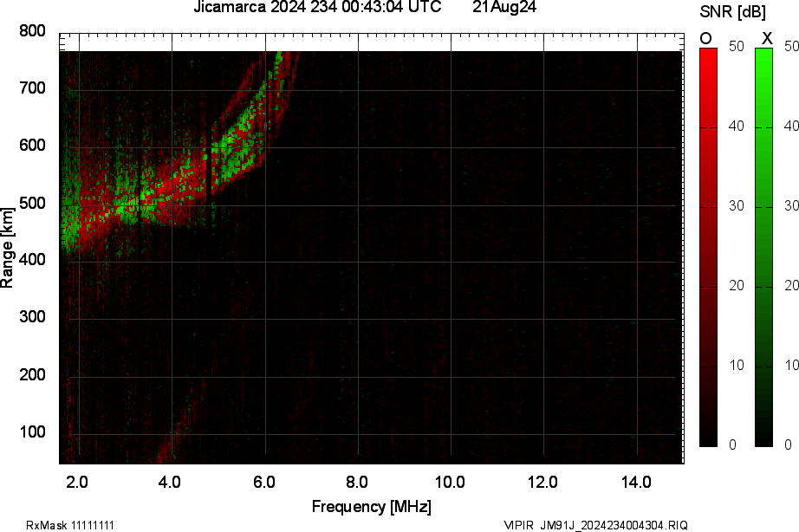799x532 pixels.
Task: Click the 'X' label above the green bar
Action: pyautogui.click(x=767, y=38)
